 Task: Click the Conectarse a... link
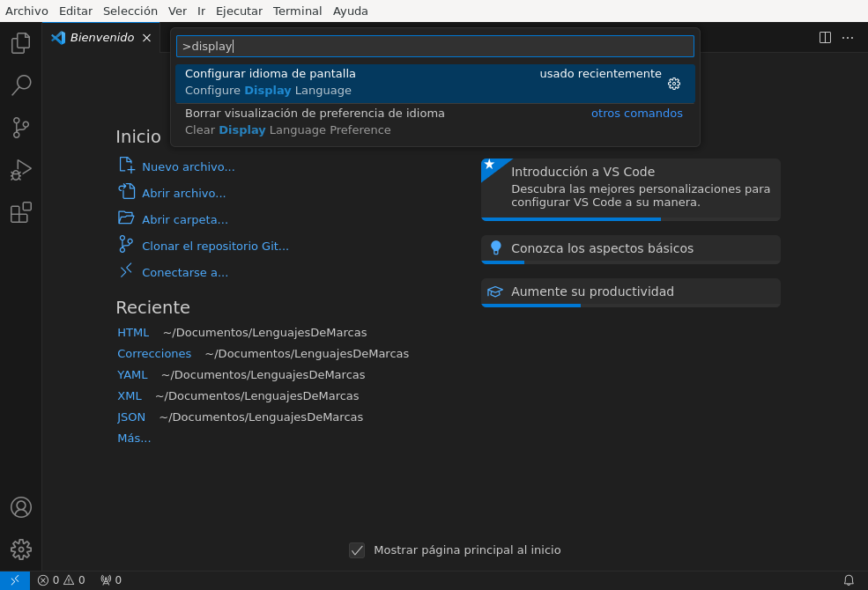[185, 273]
